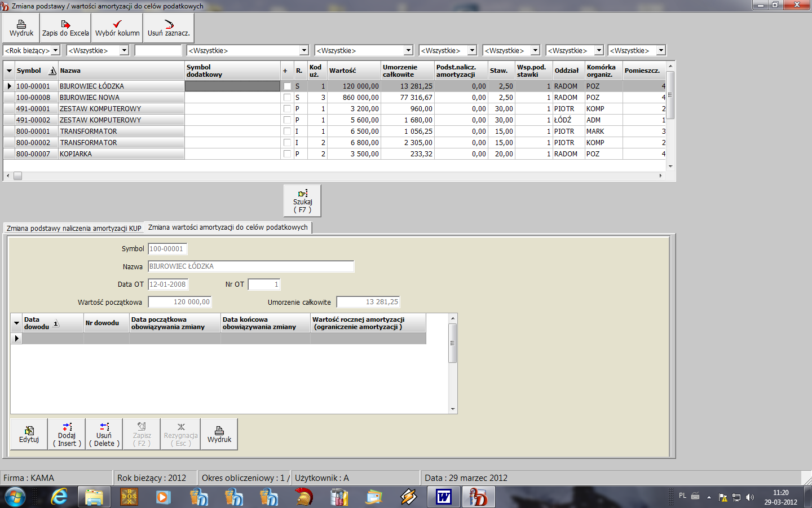
Task: Click Dodaj (Insert) button
Action: (67, 434)
